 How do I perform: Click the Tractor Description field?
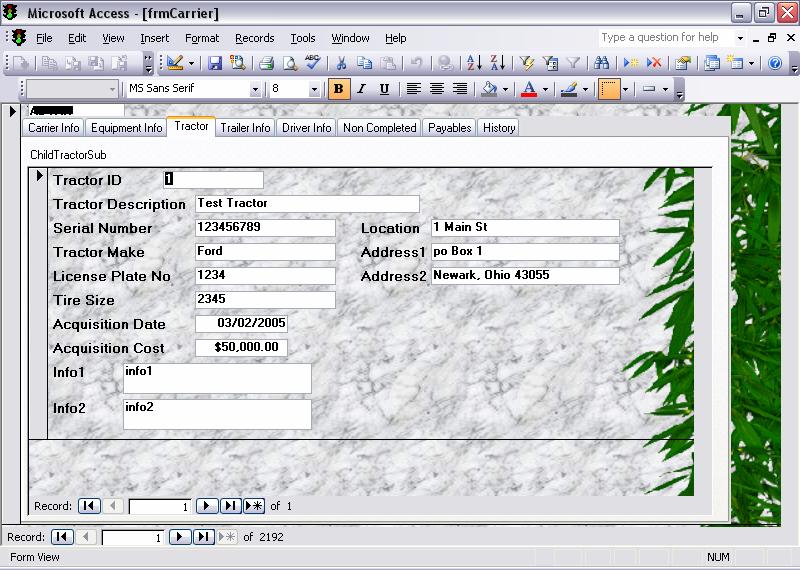pos(307,204)
